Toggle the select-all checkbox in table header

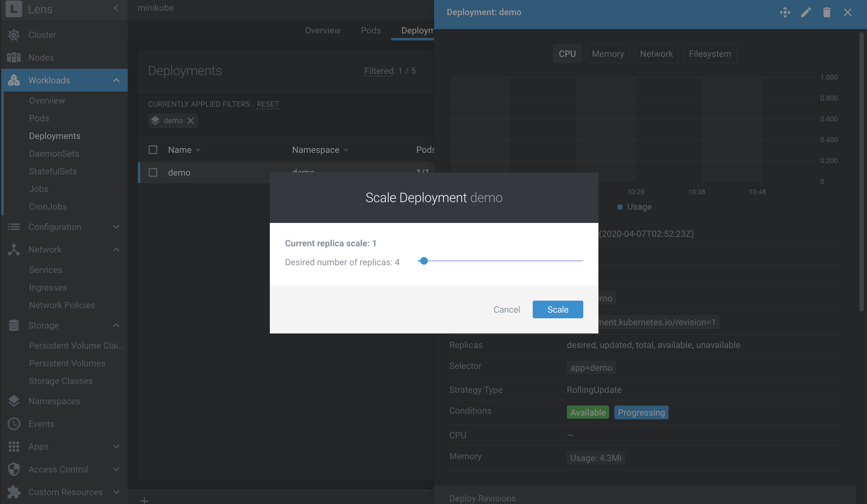[x=153, y=150]
